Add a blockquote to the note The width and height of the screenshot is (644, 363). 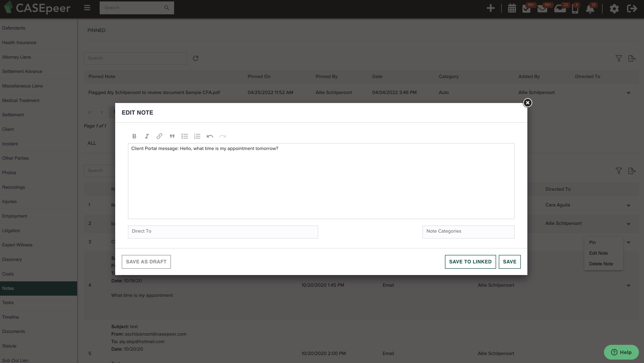pos(172,136)
